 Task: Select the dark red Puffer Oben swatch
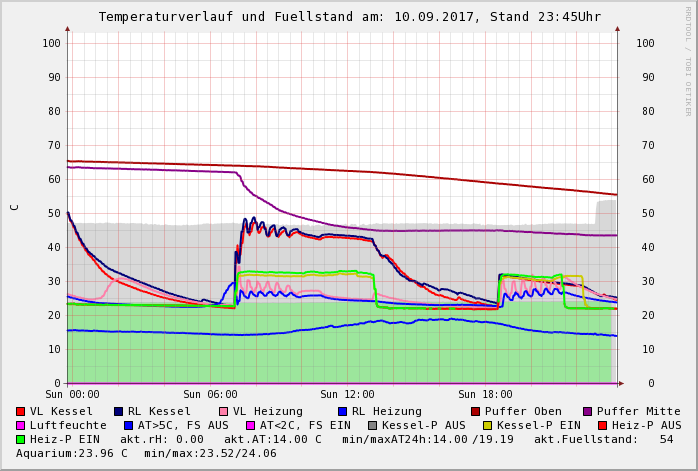(x=476, y=411)
